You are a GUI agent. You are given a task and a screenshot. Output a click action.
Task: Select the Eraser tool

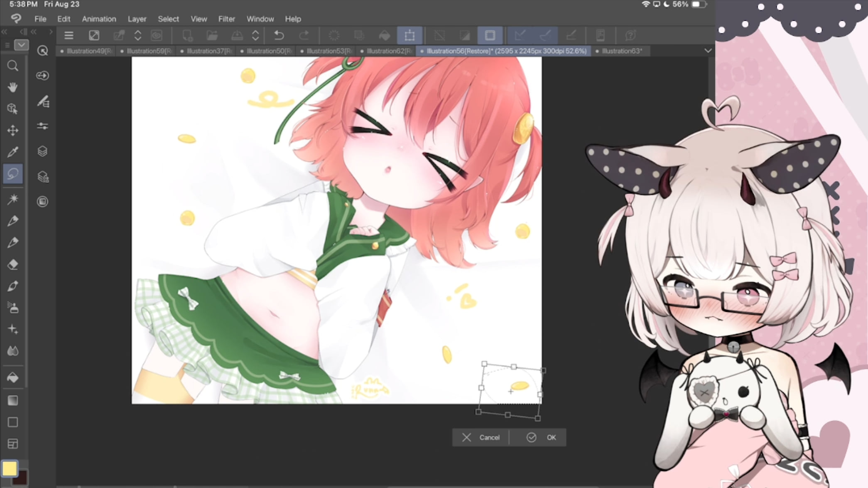pyautogui.click(x=13, y=264)
